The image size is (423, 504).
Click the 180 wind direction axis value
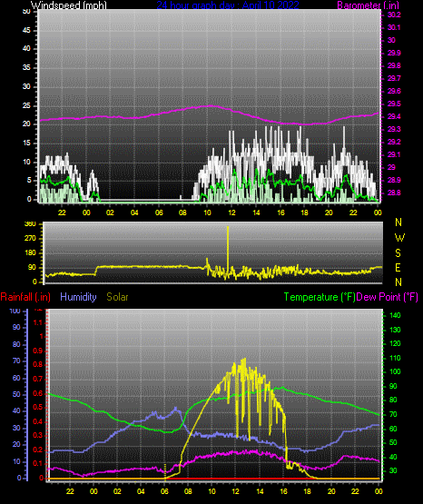click(30, 253)
